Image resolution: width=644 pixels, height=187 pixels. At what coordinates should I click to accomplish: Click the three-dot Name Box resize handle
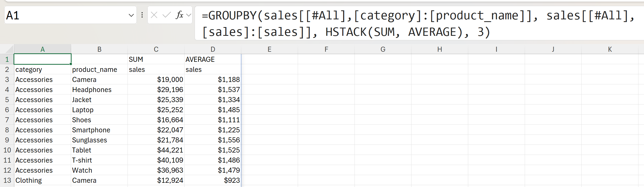coord(142,15)
